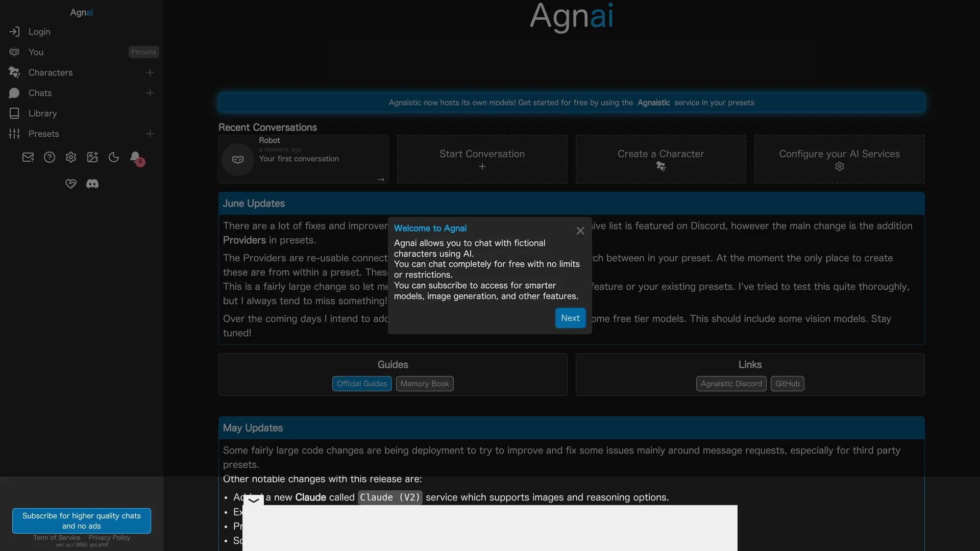This screenshot has width=980, height=551.
Task: Click the Start Conversation card
Action: [482, 159]
